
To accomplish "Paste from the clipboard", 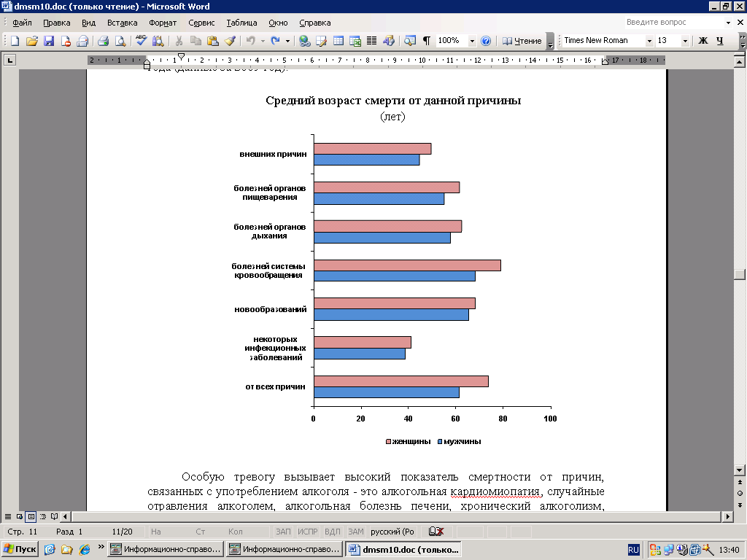I will pyautogui.click(x=212, y=41).
